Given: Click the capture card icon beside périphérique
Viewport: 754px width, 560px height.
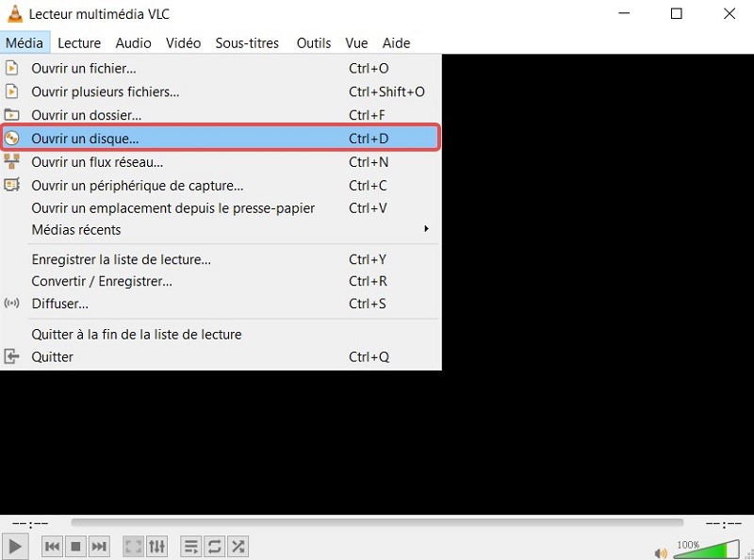Looking at the screenshot, I should point(11,185).
